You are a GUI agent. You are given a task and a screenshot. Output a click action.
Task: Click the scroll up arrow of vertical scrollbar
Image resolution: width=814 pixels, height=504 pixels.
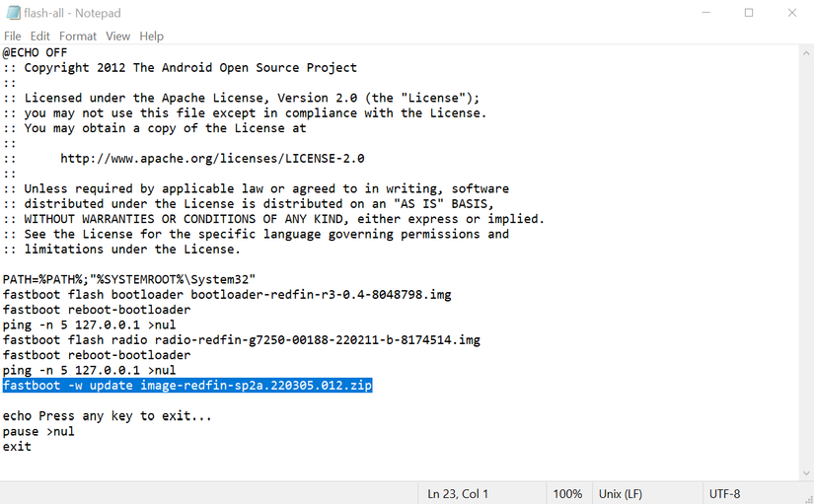[x=806, y=52]
